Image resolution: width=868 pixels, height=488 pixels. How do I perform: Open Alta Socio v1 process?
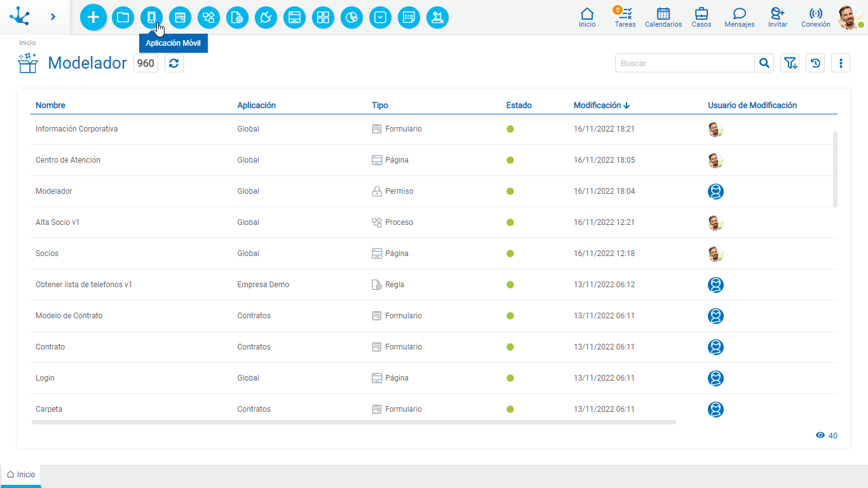(434, 222)
